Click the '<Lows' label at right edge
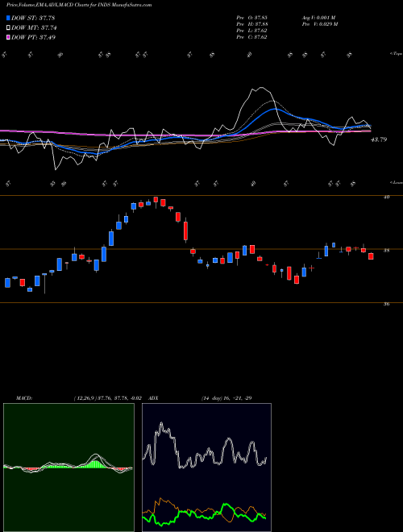The width and height of the screenshot is (403, 532). [396, 182]
